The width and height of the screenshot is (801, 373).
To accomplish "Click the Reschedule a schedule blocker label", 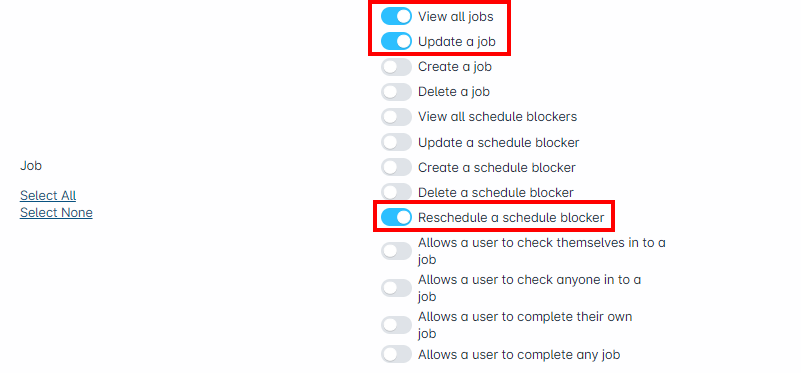I will (511, 217).
